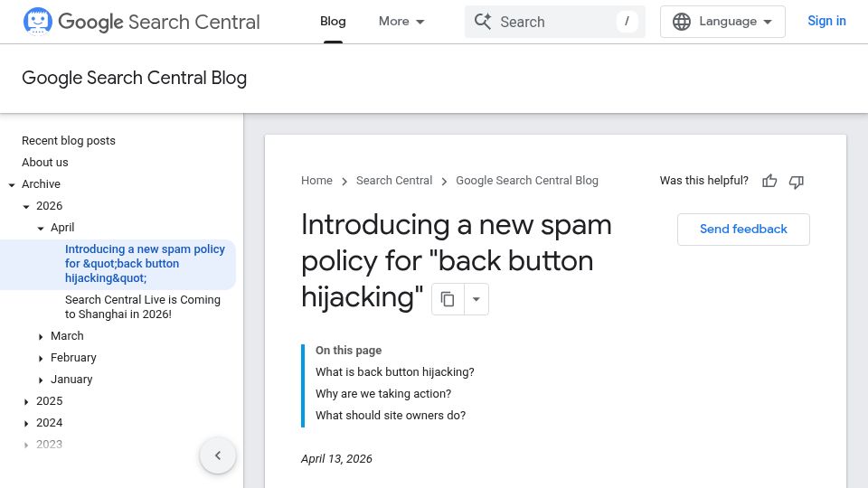Image resolution: width=868 pixels, height=488 pixels.
Task: Copy page using the copy icon
Action: 448,299
